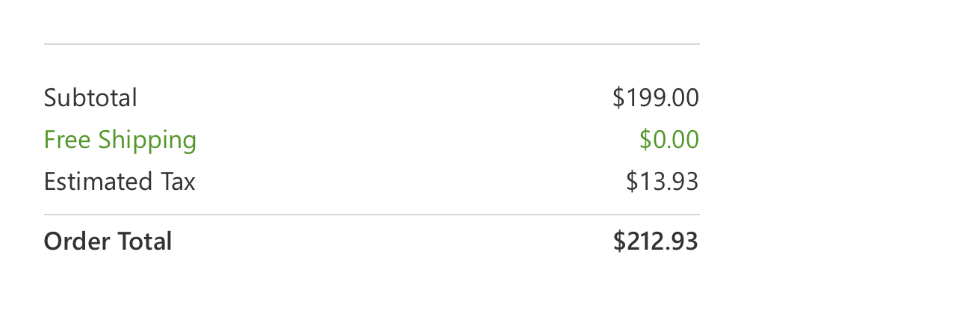Select the Estimated Tax label

pyautogui.click(x=120, y=182)
